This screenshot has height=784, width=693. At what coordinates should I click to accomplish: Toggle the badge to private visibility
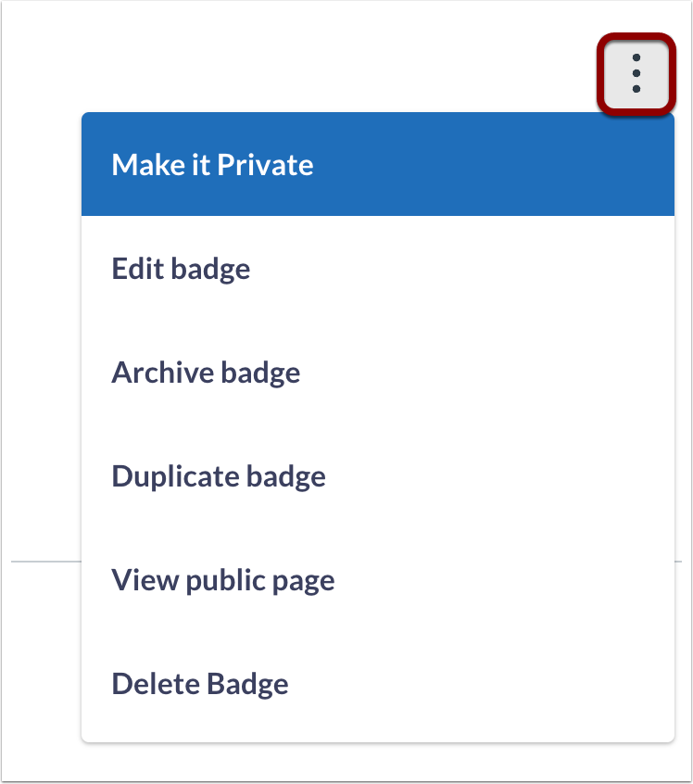(212, 164)
